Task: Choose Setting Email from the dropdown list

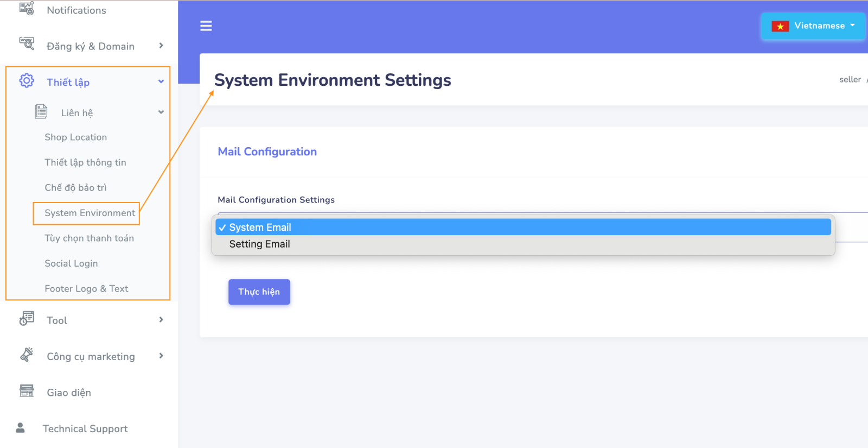Action: point(259,244)
